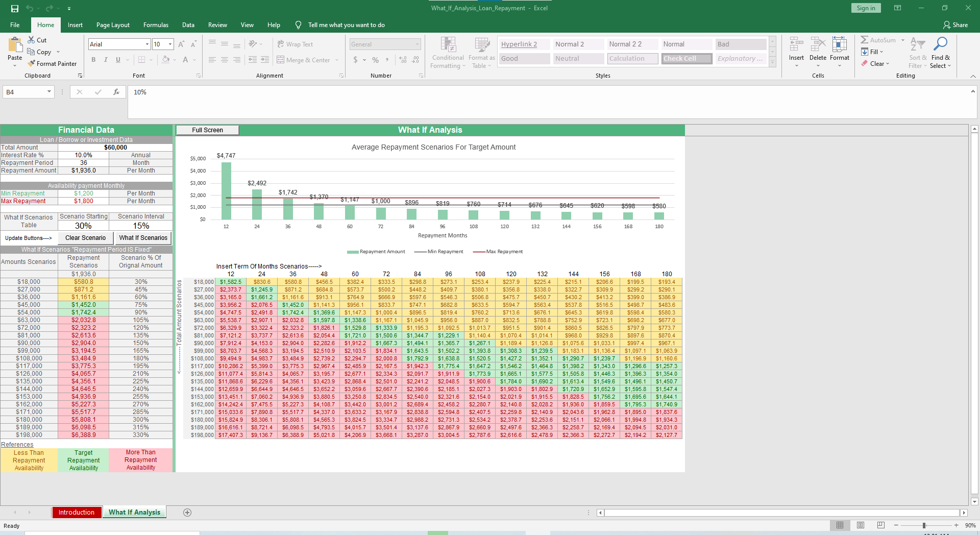
Task: Apply Accounting dollar number format
Action: [x=356, y=60]
